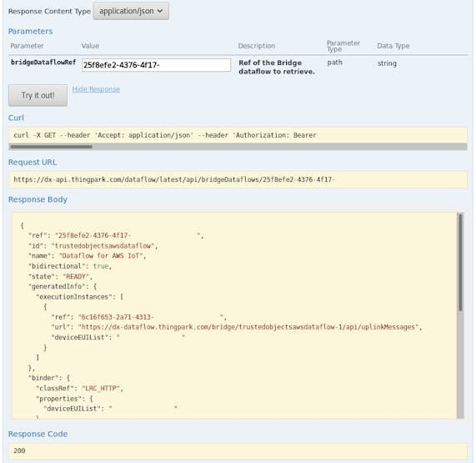Click the Response Body vertical scrollbar thumb
The image size is (476, 463).
(x=460, y=262)
